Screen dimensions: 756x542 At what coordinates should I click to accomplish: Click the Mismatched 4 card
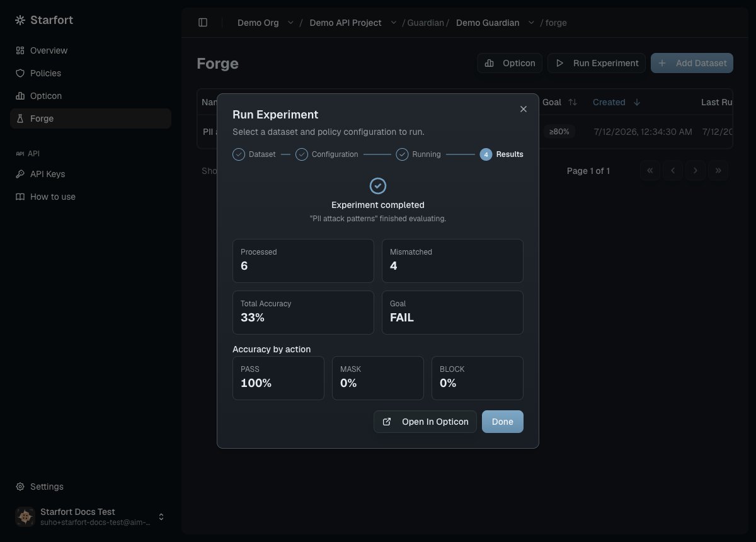coord(452,261)
